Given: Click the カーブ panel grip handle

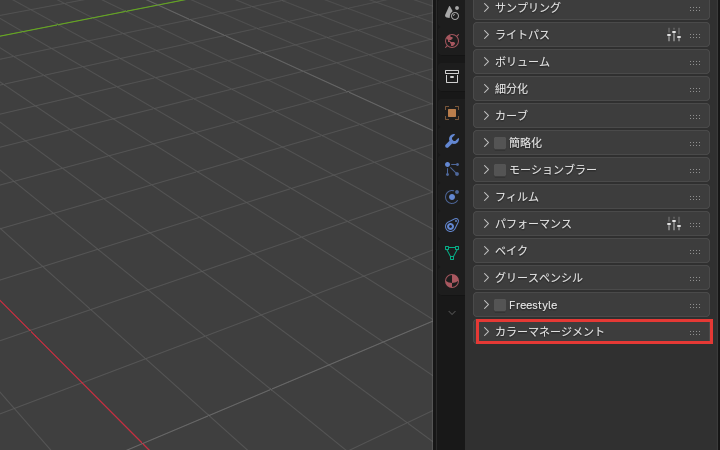Looking at the screenshot, I should [x=695, y=117].
